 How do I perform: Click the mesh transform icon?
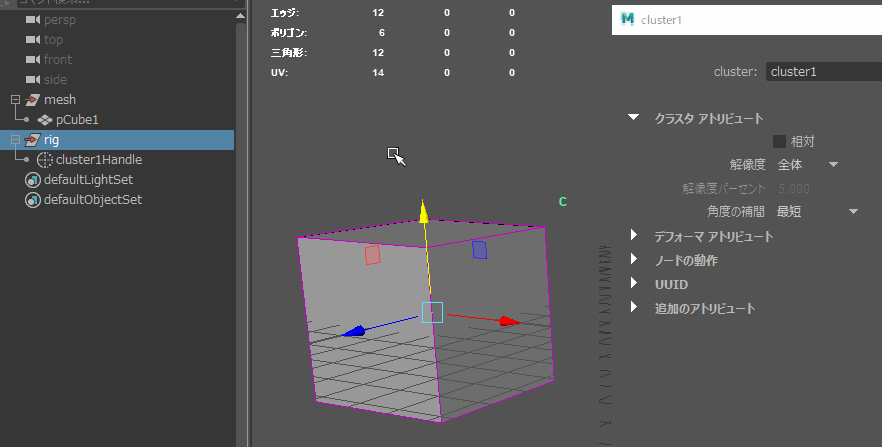click(x=33, y=100)
